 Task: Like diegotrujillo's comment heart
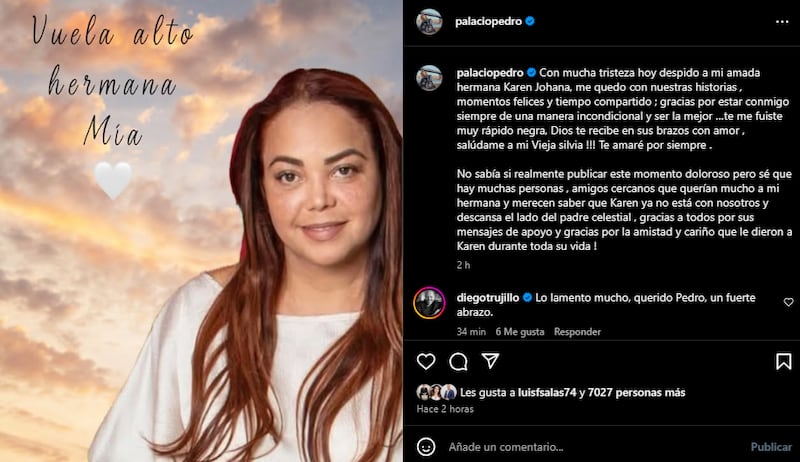click(788, 302)
